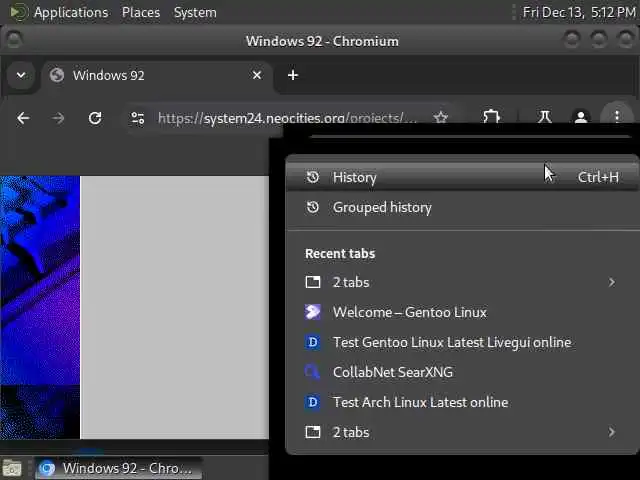Click the CollabNet SearXNG search favicon
Viewport: 640px width, 480px height.
coord(313,372)
